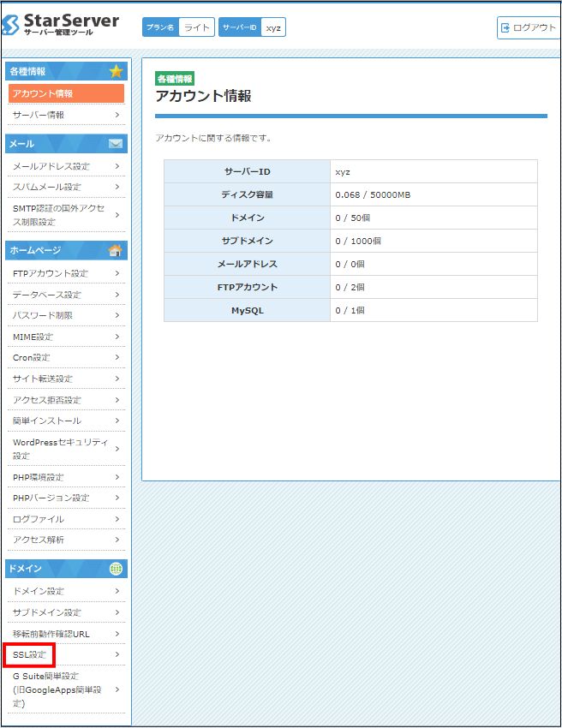Screen dimensions: 562x728
Task: Open ドメイン設定
Action: tap(67, 591)
